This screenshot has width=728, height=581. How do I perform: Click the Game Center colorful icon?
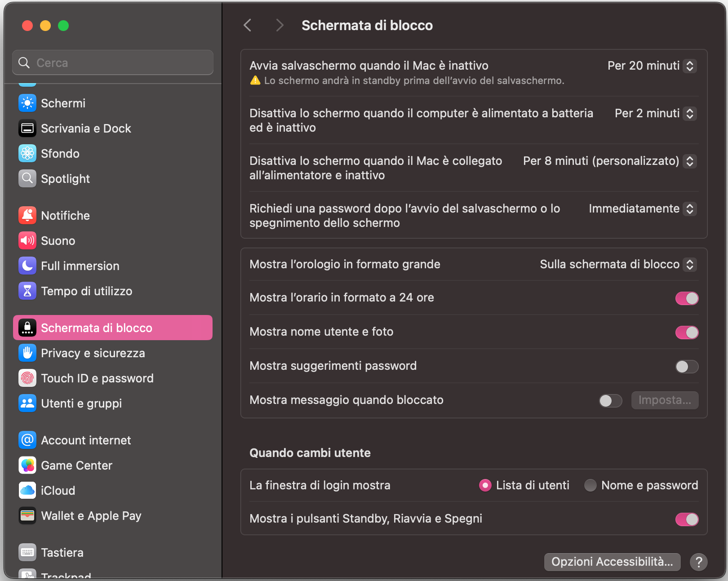coord(27,465)
